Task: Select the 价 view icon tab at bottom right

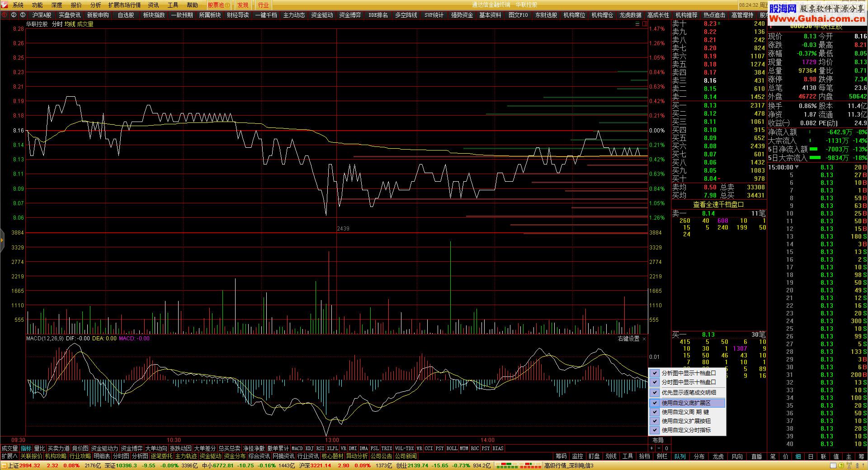Action: click(x=786, y=456)
